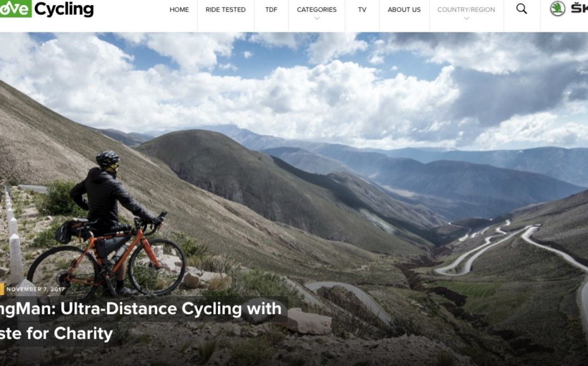This screenshot has height=366, width=588.
Task: Expand the chevron under COUNTRY/REGION
Action: (466, 19)
